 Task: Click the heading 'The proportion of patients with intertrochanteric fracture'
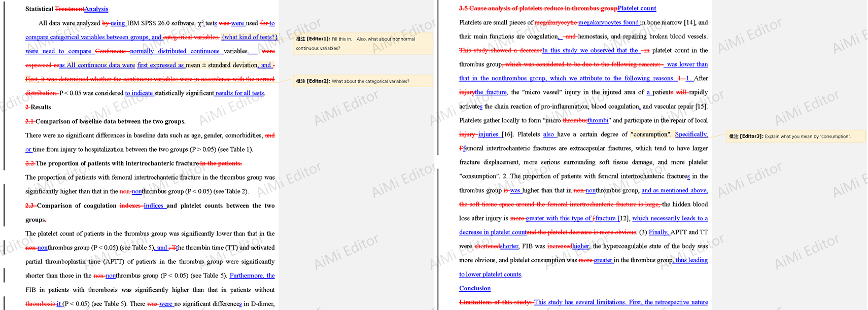[x=117, y=163]
